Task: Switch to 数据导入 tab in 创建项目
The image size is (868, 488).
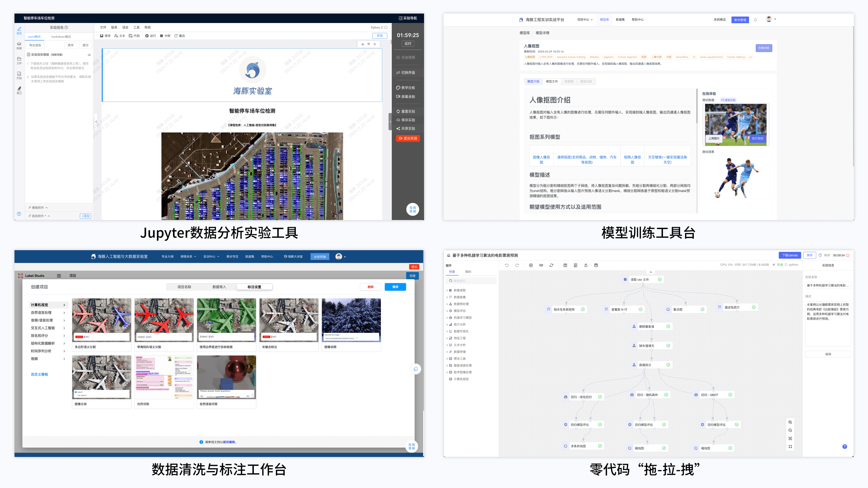Action: 219,287
